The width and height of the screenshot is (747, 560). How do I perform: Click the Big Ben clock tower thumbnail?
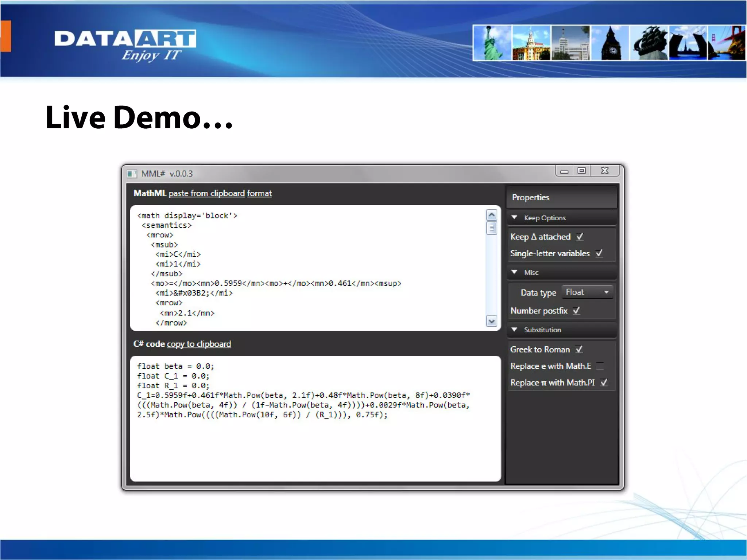pyautogui.click(x=610, y=43)
